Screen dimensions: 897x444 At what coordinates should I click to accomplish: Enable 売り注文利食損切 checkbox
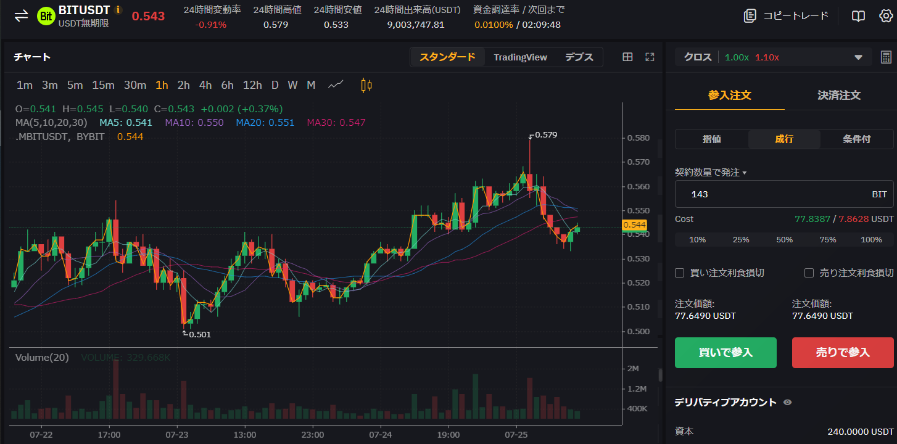click(809, 273)
